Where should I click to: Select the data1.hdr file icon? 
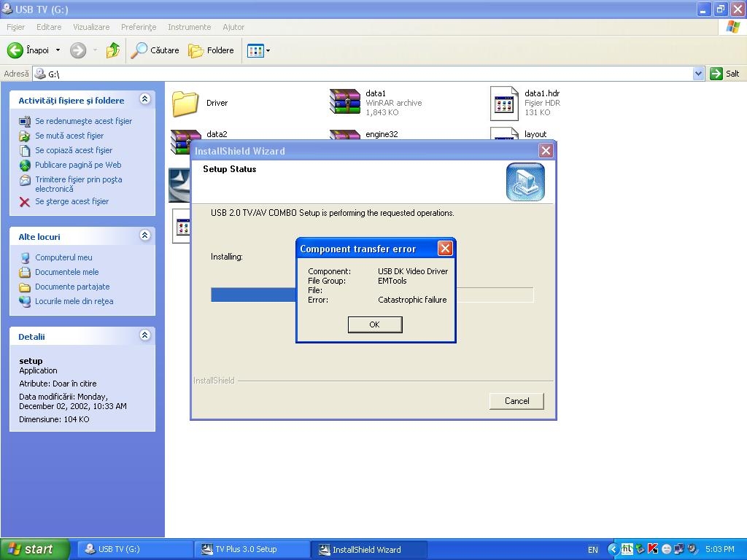click(x=504, y=102)
